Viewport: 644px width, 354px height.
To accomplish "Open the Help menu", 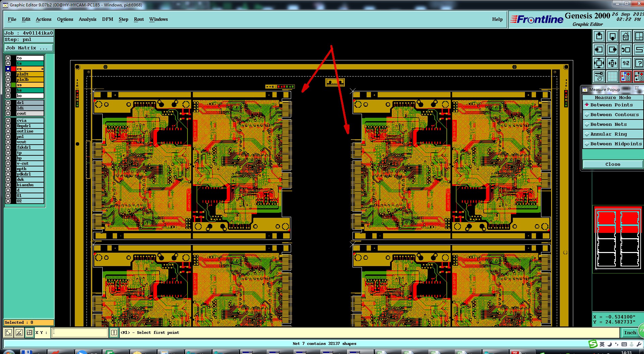I will click(497, 19).
